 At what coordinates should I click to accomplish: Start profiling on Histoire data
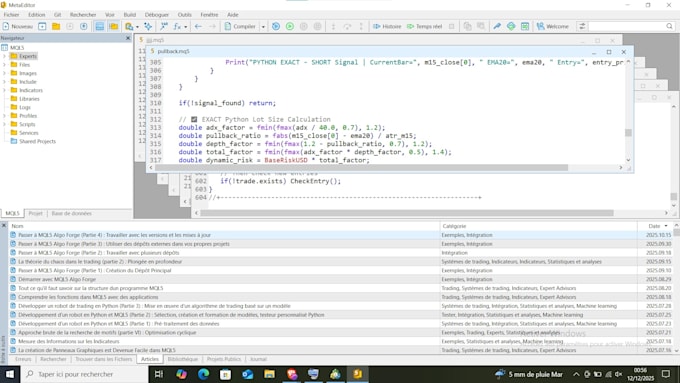pos(387,26)
